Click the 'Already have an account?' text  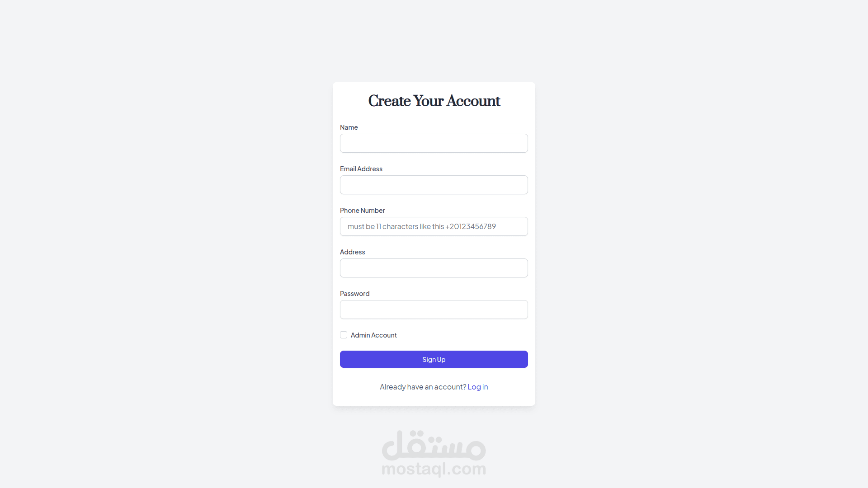pos(423,387)
